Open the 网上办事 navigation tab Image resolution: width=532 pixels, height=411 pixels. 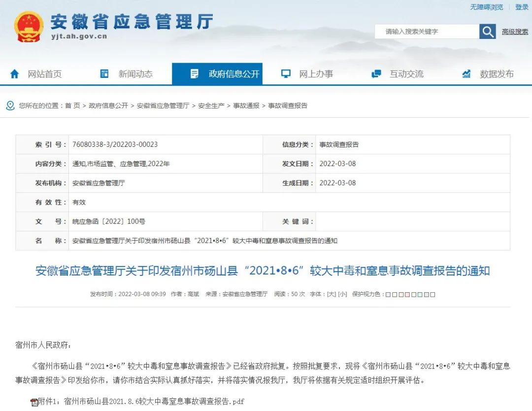click(316, 74)
